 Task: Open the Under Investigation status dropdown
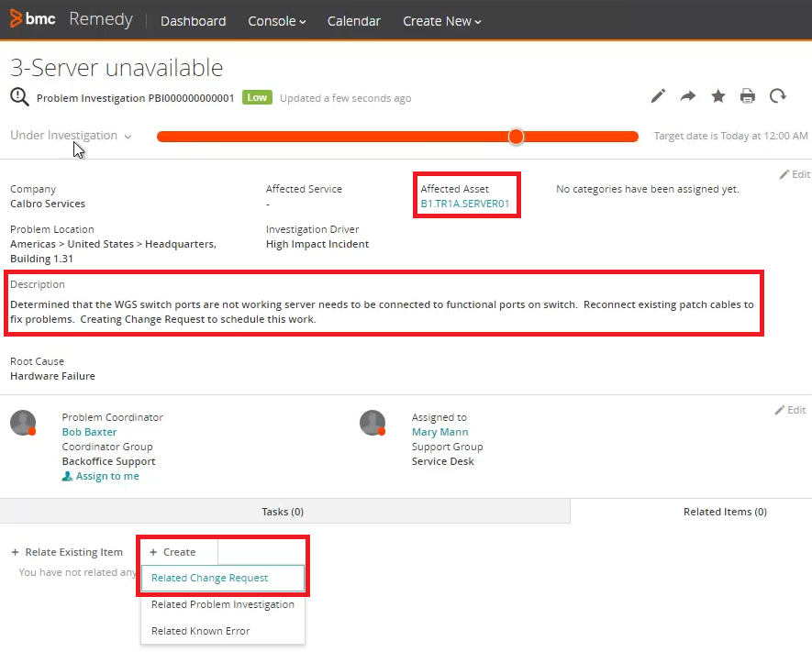[71, 136]
